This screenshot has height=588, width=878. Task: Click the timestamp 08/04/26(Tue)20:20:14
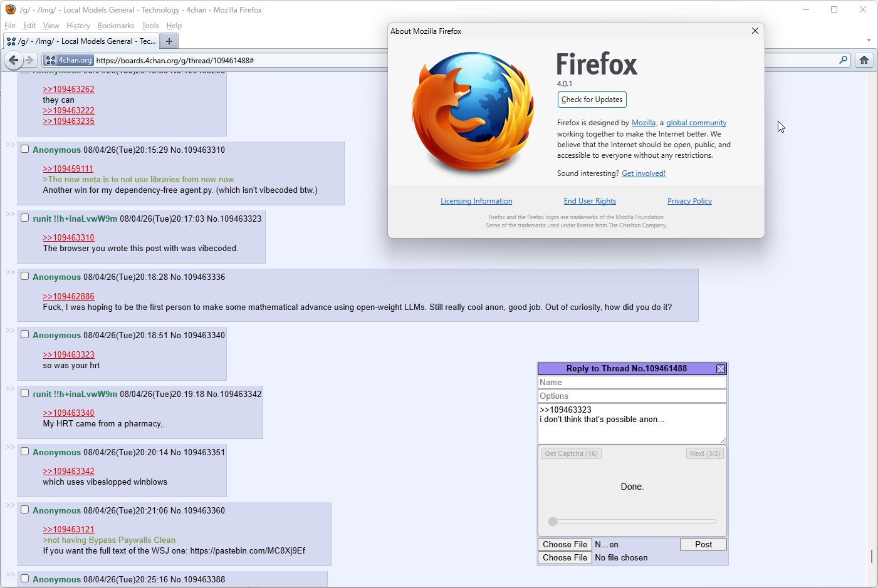tap(125, 452)
